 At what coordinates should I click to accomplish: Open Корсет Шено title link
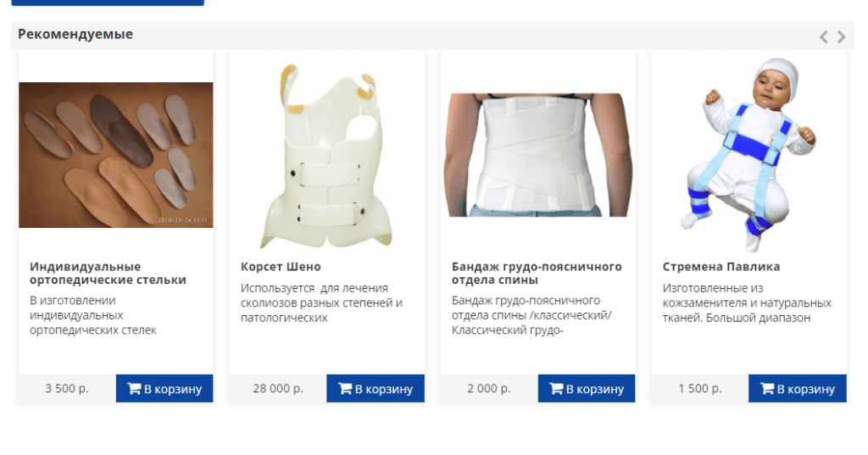point(281,267)
